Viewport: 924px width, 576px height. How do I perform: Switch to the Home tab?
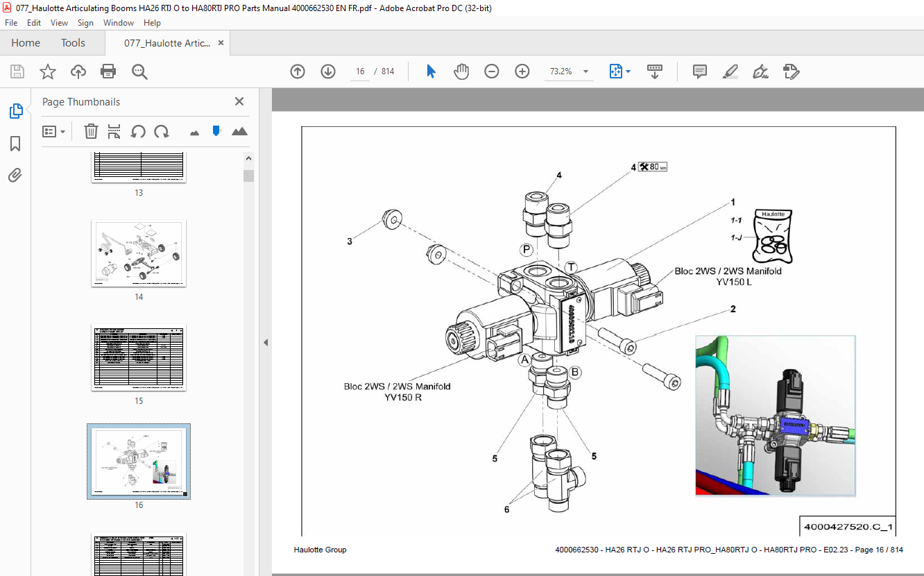tap(26, 42)
